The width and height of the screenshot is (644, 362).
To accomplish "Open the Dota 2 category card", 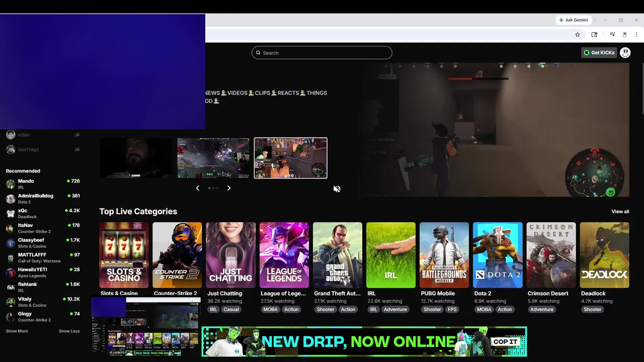I will [x=498, y=255].
